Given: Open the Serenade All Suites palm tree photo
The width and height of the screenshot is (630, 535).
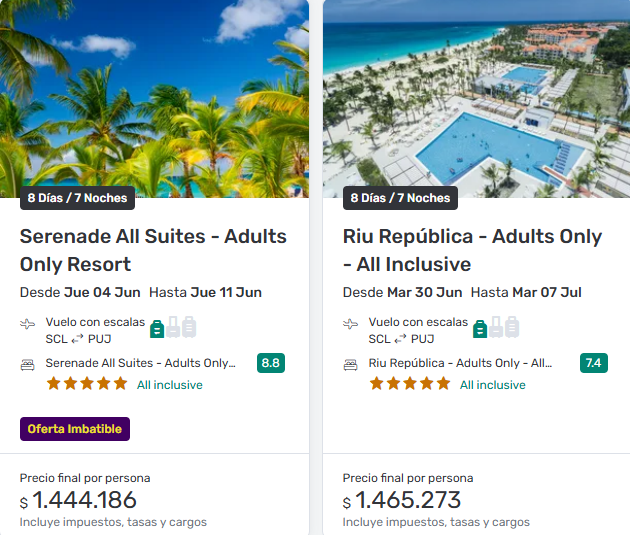Looking at the screenshot, I should 155,95.
